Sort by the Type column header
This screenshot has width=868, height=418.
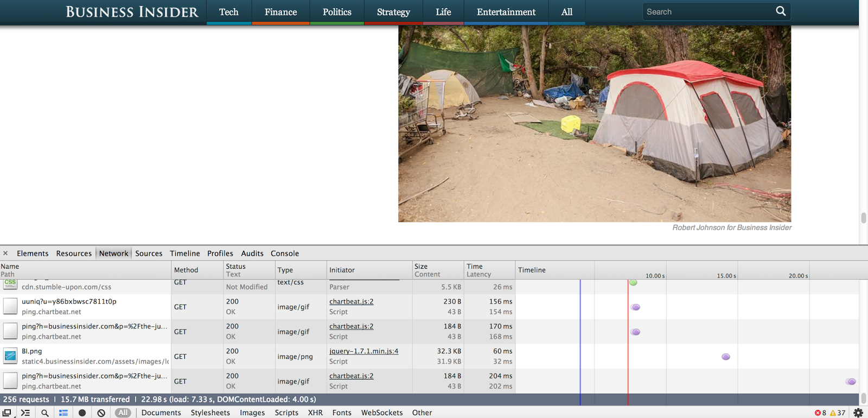[x=301, y=270]
